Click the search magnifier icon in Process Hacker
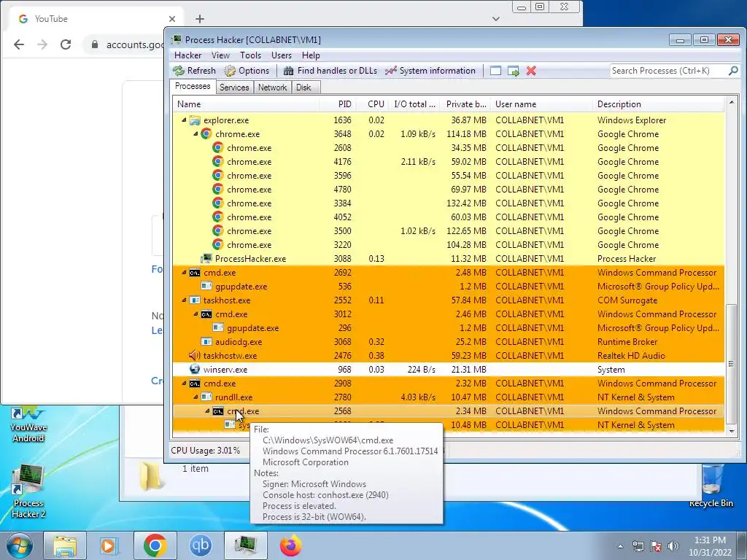 coord(733,71)
